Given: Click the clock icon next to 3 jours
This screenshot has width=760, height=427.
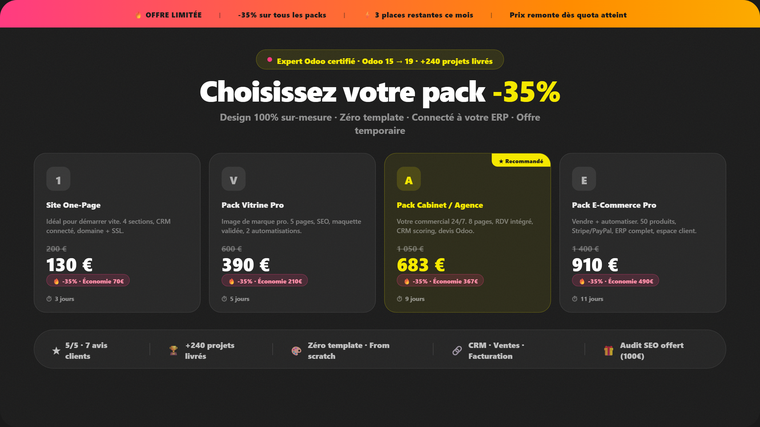Looking at the screenshot, I should (x=49, y=299).
